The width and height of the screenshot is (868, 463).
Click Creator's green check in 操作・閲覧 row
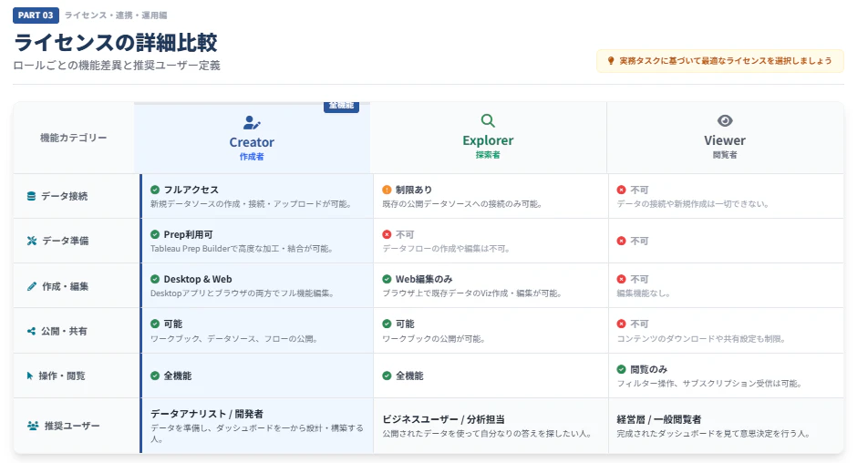click(x=155, y=376)
